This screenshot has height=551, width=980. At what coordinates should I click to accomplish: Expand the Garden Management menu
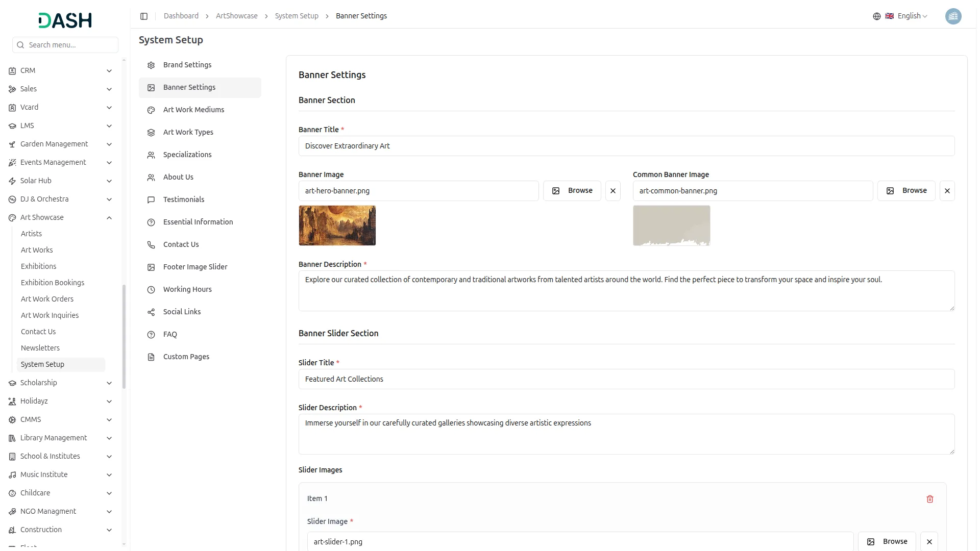[x=109, y=144]
